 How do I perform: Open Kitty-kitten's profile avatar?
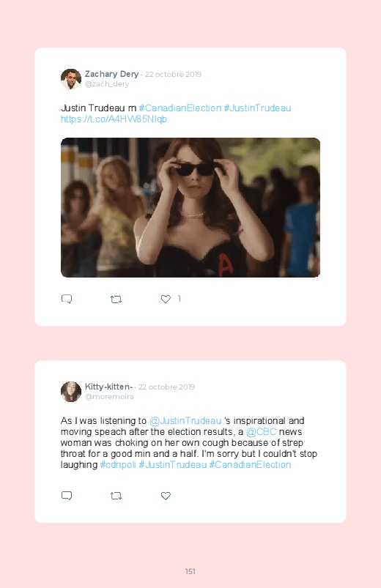pos(71,392)
